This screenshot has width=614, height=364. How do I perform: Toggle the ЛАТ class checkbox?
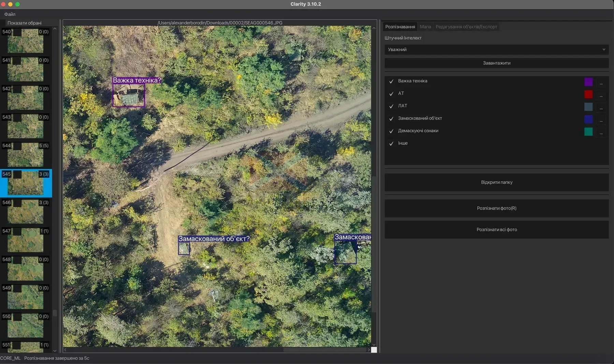tap(391, 106)
